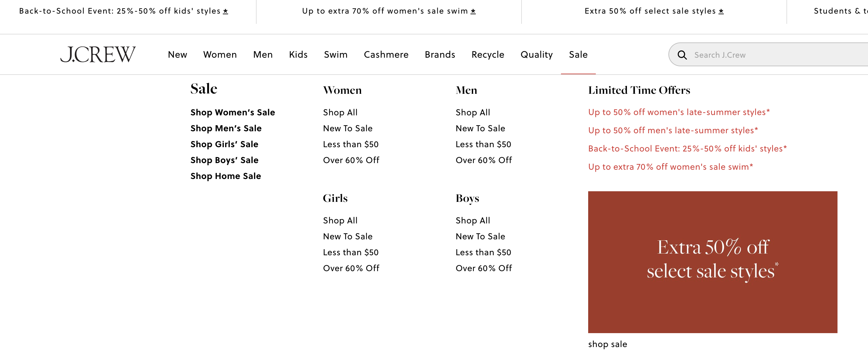
Task: Open the Cashmere menu item
Action: point(386,55)
